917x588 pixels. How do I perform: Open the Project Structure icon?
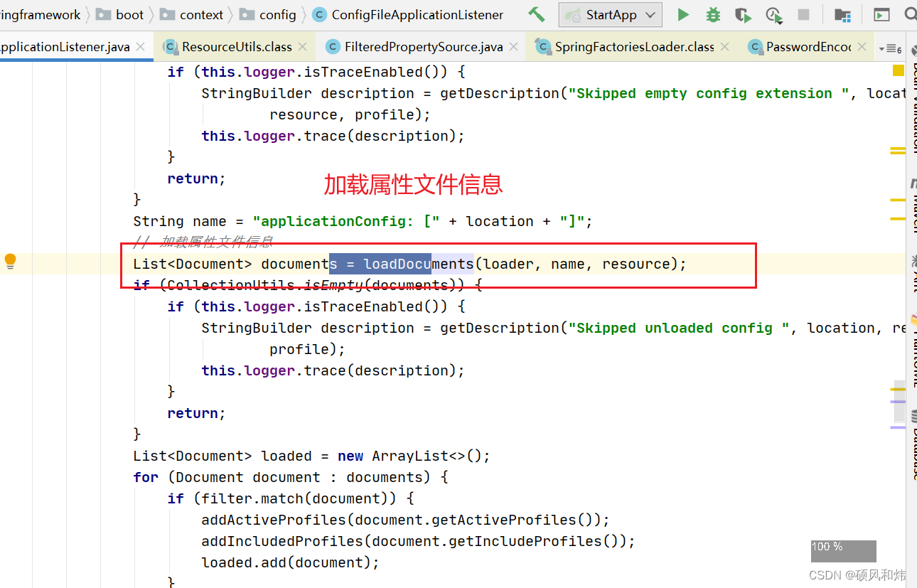[x=842, y=15]
